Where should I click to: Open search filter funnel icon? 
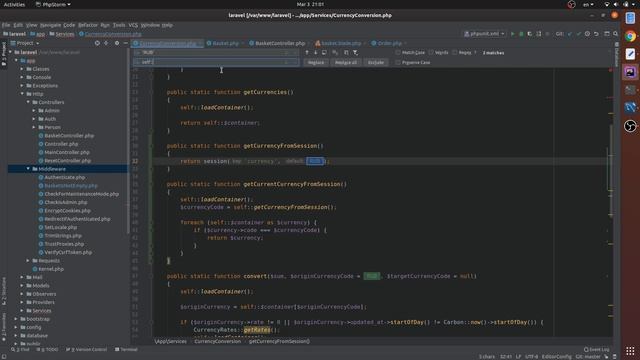[356, 53]
